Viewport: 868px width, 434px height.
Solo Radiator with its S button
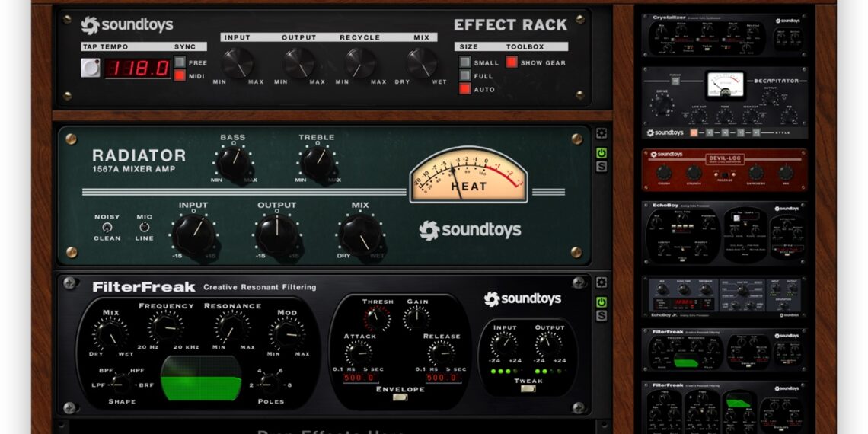(602, 166)
